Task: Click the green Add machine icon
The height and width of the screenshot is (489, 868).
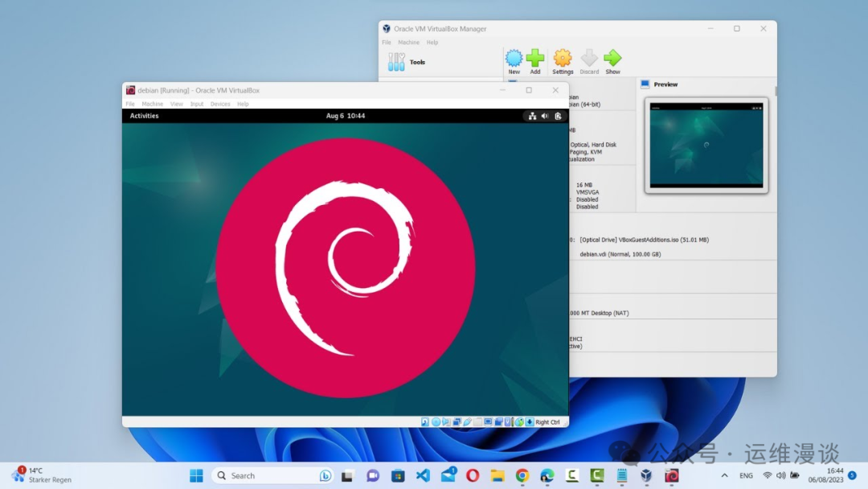Action: 535,59
